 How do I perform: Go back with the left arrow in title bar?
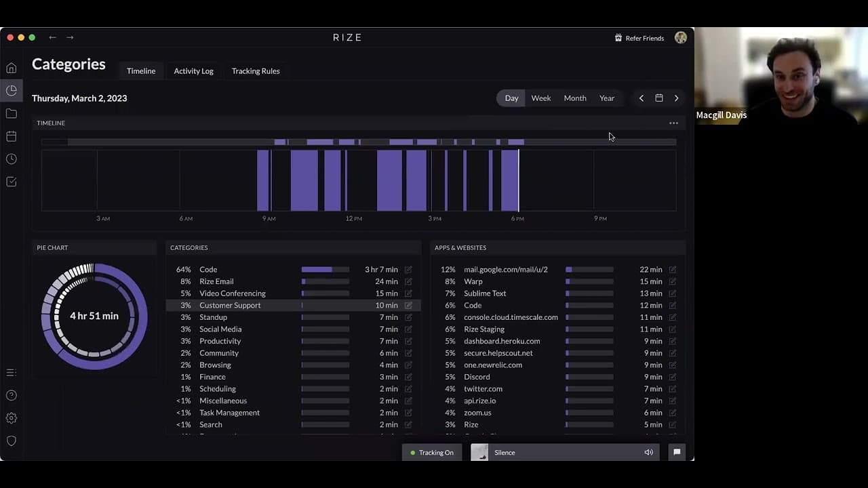pyautogui.click(x=52, y=37)
